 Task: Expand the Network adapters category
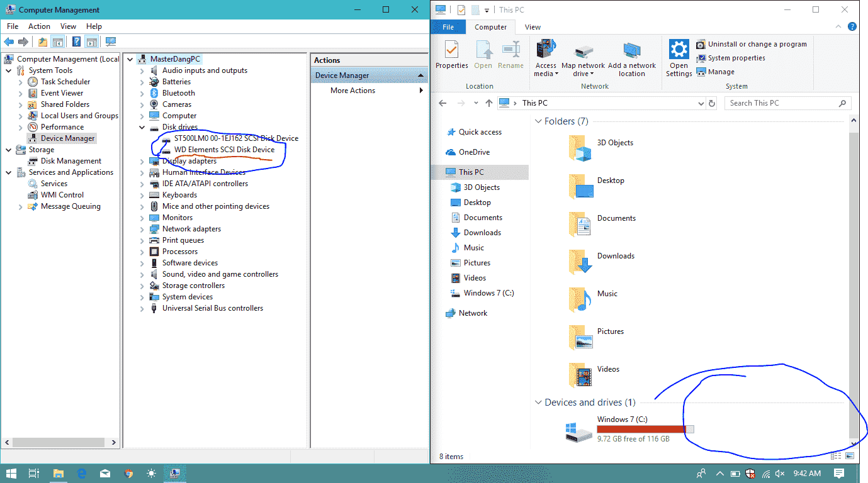[x=142, y=229]
